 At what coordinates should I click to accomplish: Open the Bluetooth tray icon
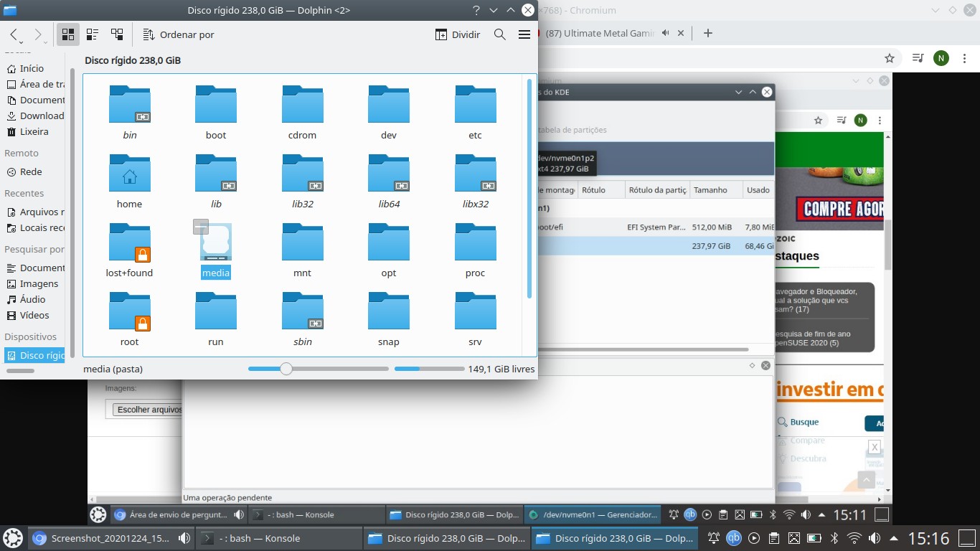(x=834, y=538)
